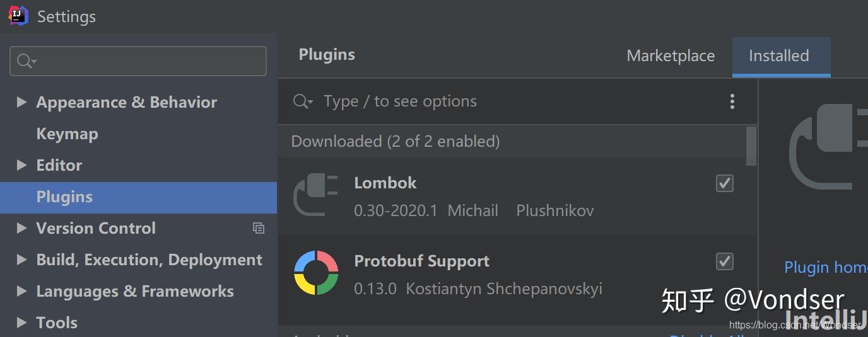Click the magnifier icon in settings search box

[x=26, y=61]
